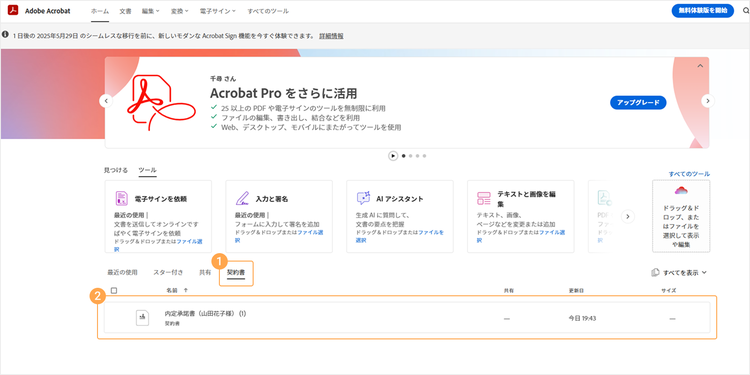This screenshot has width=750, height=375.
Task: Click the 更新日 column header
Action: click(x=576, y=290)
